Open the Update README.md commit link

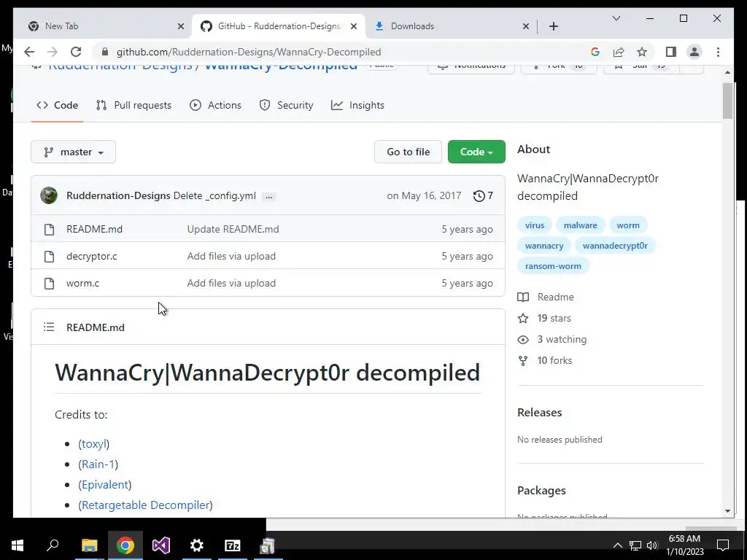[x=233, y=229]
